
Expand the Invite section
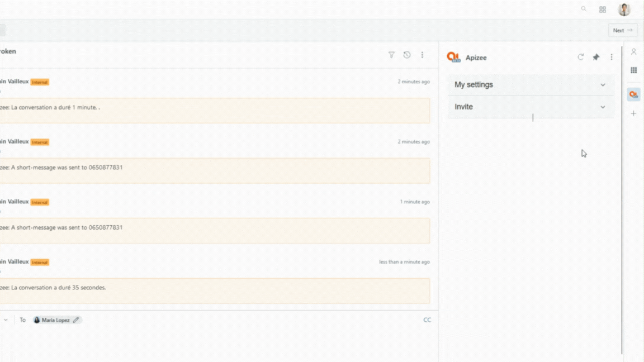point(531,107)
